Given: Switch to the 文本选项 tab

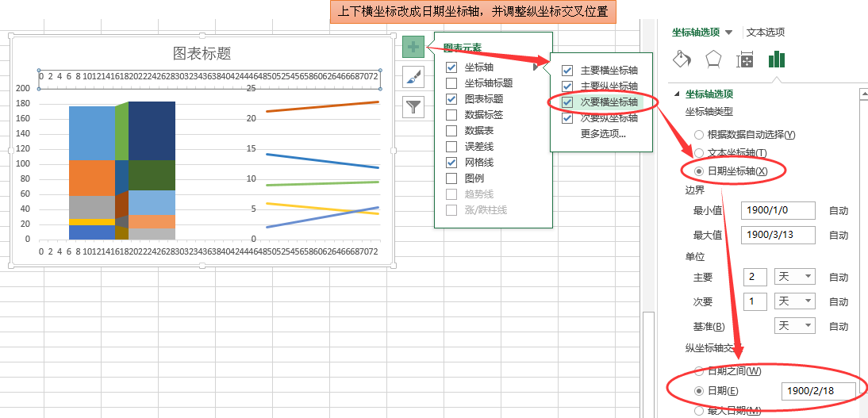Looking at the screenshot, I should click(766, 32).
